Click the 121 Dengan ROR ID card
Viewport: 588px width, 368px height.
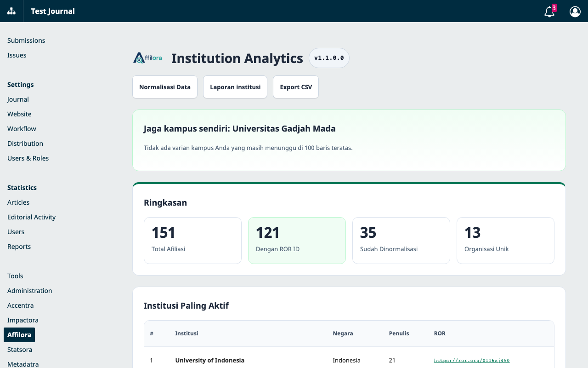tap(297, 241)
